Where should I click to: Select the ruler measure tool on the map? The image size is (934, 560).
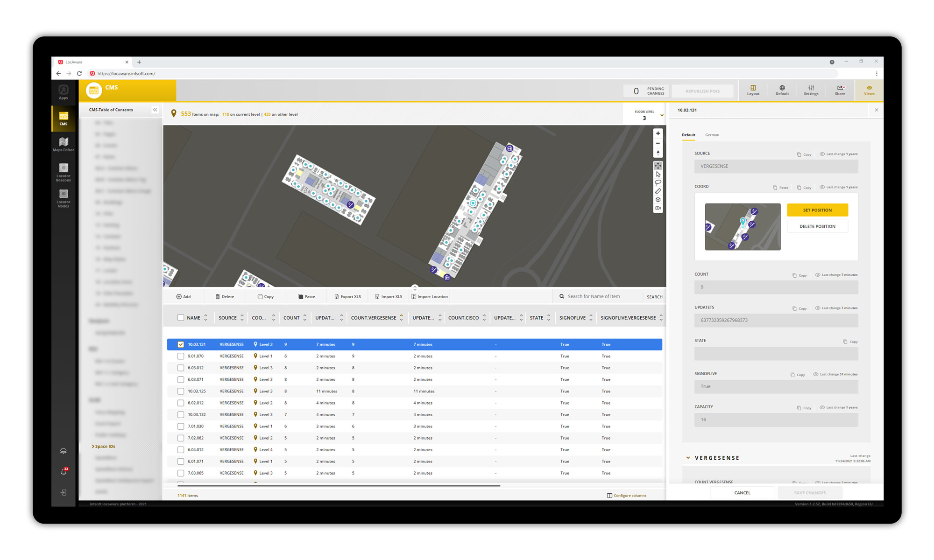tap(658, 191)
